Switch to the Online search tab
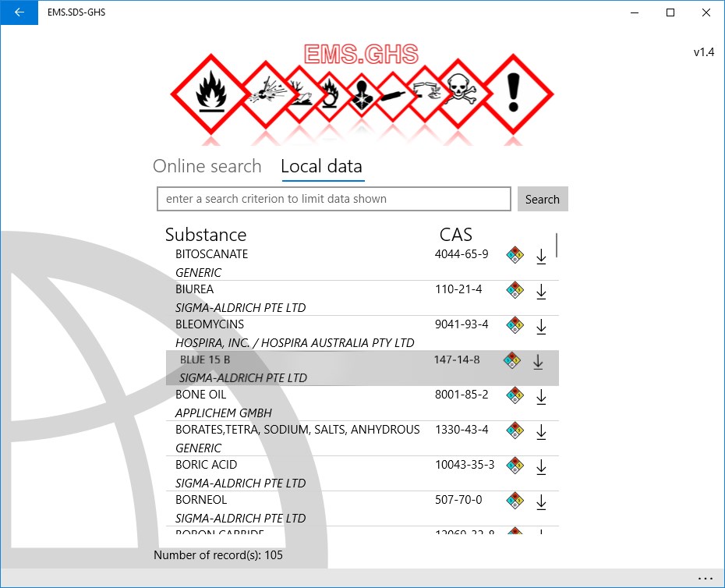The width and height of the screenshot is (725, 588). [x=207, y=166]
